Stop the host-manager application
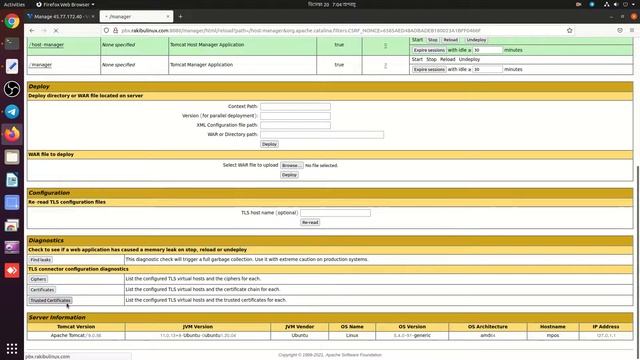Screen dimensions: 640x360 click(433, 40)
